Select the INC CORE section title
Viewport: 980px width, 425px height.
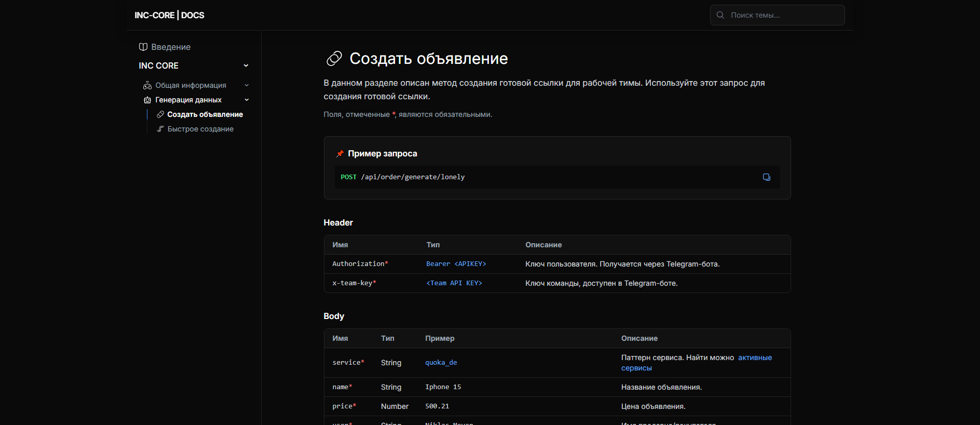click(x=158, y=65)
